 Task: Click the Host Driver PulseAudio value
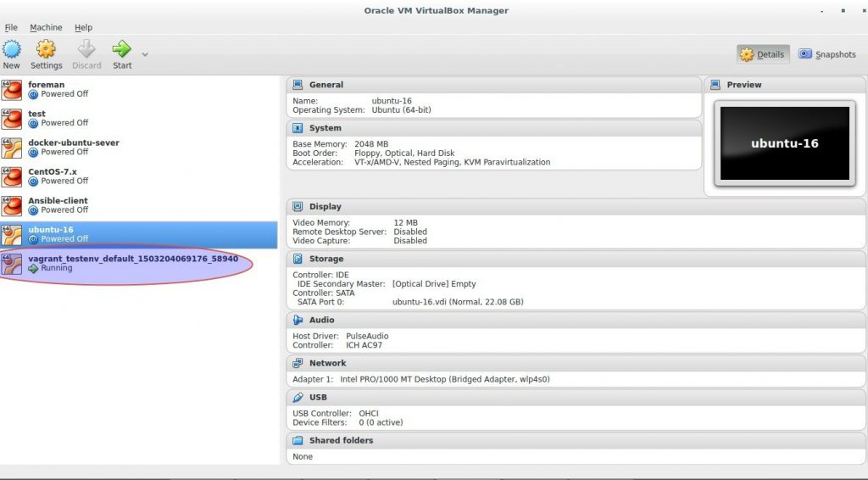click(x=367, y=336)
